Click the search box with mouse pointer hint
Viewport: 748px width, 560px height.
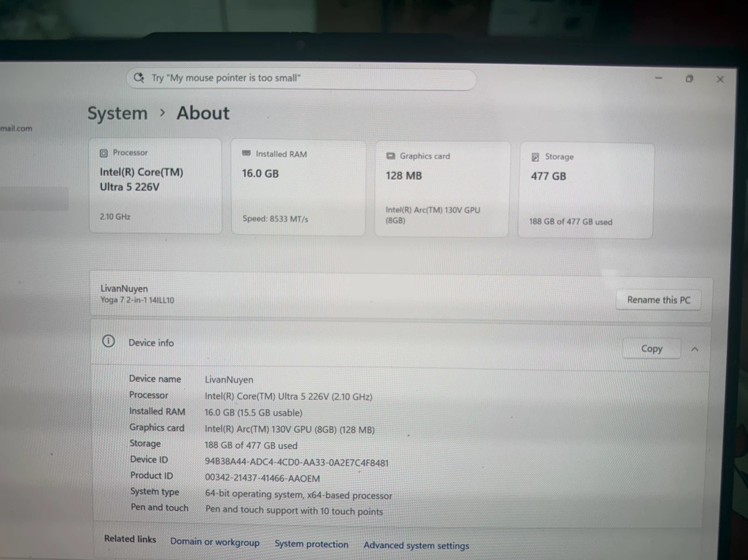(301, 78)
